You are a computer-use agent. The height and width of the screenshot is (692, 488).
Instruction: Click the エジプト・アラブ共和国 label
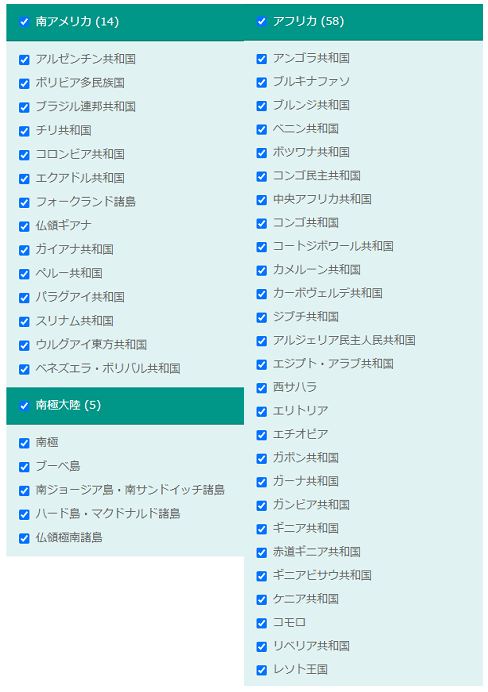pos(333,364)
